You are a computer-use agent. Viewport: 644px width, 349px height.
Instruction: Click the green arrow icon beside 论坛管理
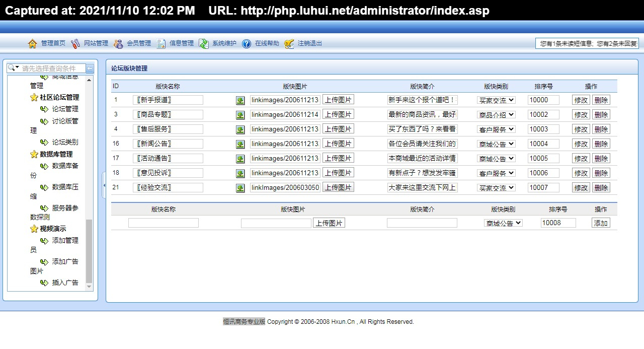[x=44, y=109]
